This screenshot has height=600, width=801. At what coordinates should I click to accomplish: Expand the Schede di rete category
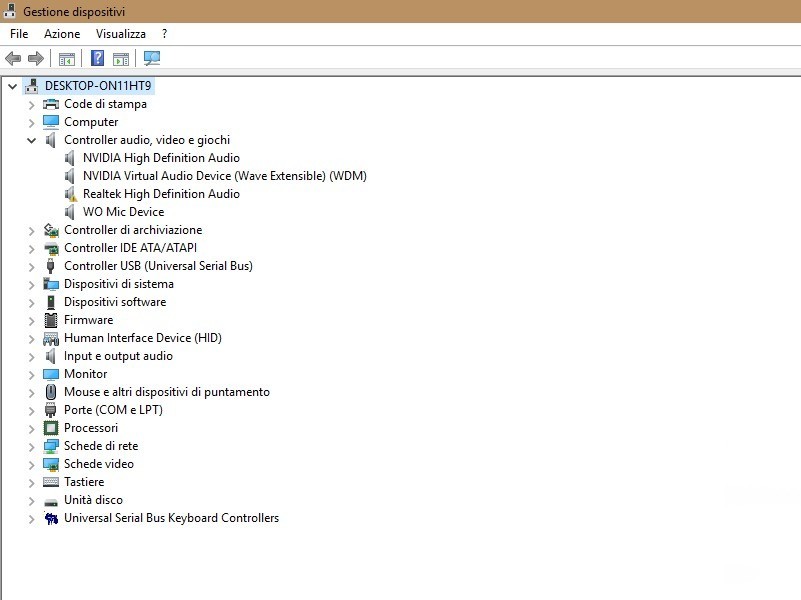[x=32, y=447]
